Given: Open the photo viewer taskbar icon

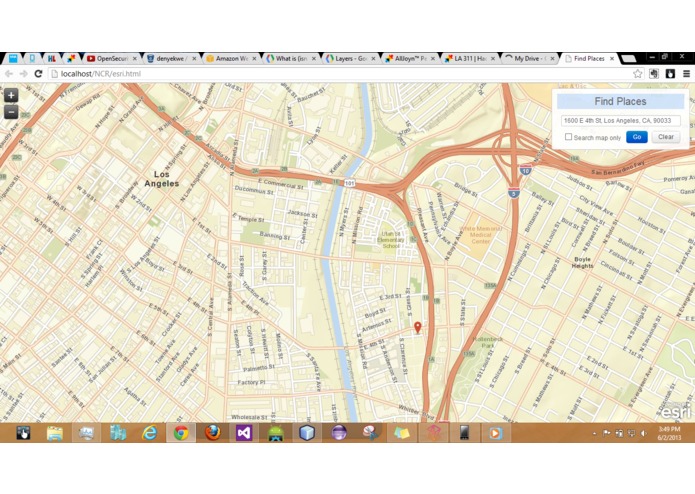Looking at the screenshot, I should pyautogui.click(x=86, y=433).
